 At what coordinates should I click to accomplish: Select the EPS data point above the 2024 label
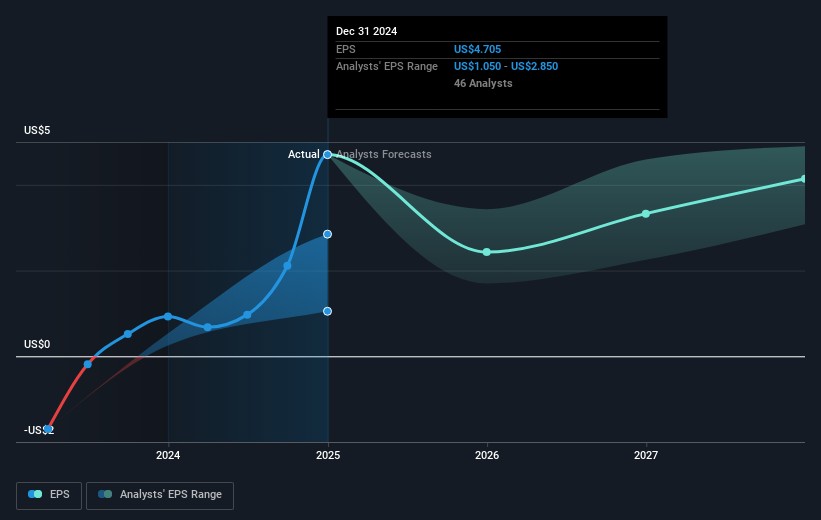point(168,316)
